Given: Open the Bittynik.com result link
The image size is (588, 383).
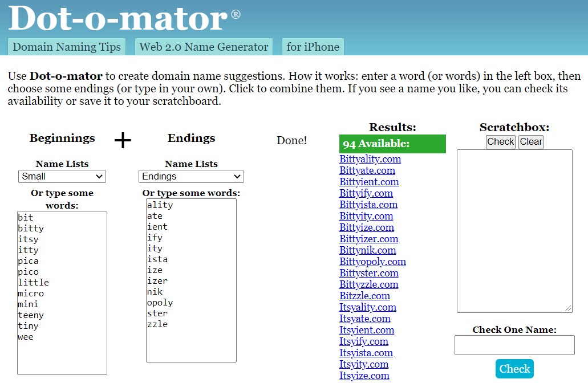Looking at the screenshot, I should pos(367,250).
